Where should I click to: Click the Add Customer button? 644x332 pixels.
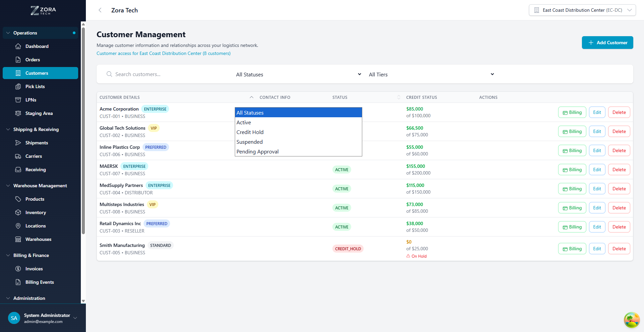[607, 43]
